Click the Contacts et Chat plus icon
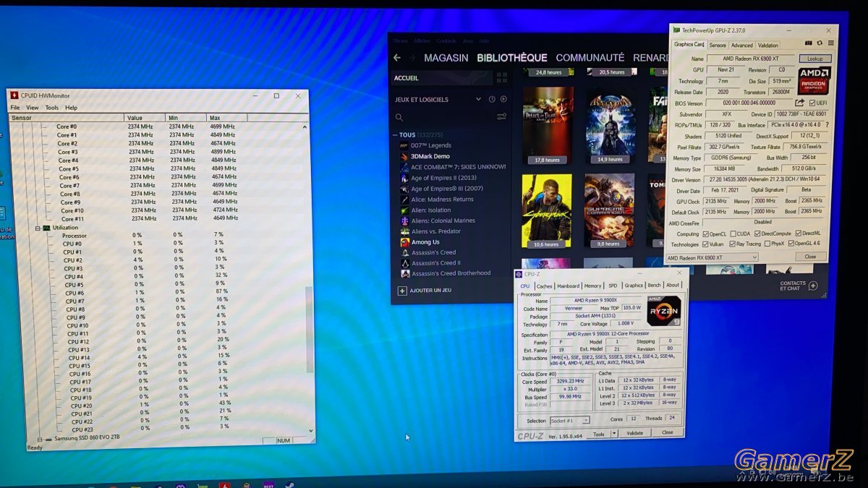The height and width of the screenshot is (488, 868). click(813, 286)
